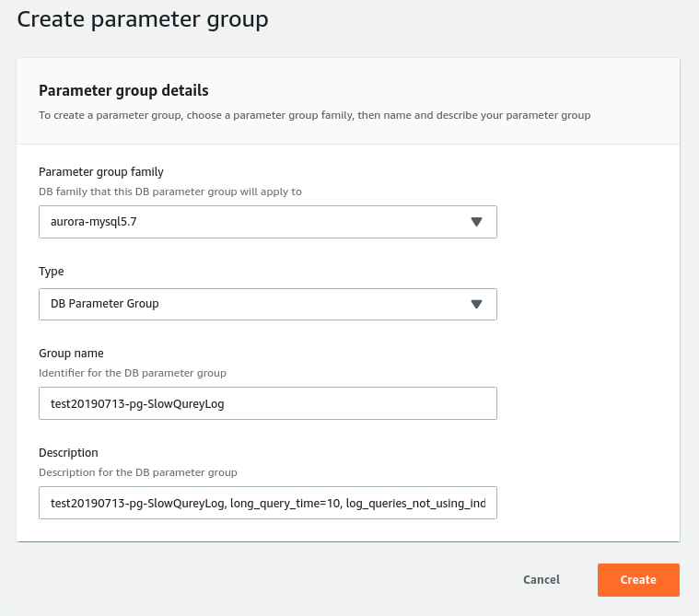Click the Create parameter group page title
This screenshot has width=699, height=616.
(x=143, y=19)
